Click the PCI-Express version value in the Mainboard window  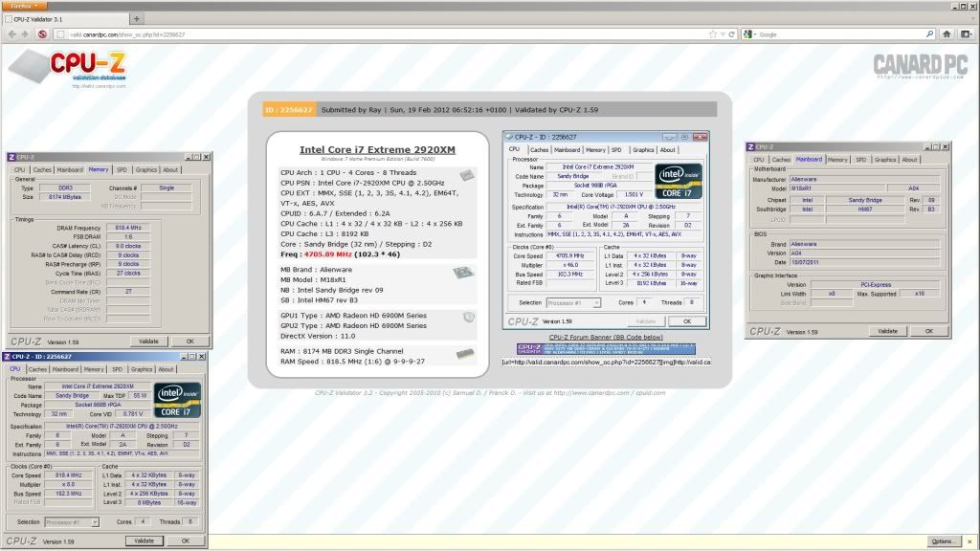coord(876,285)
